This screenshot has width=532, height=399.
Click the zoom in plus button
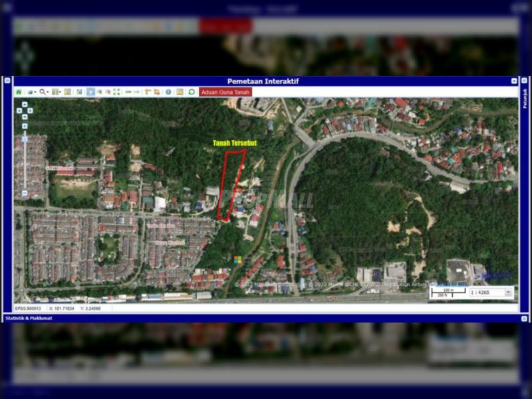click(x=25, y=126)
